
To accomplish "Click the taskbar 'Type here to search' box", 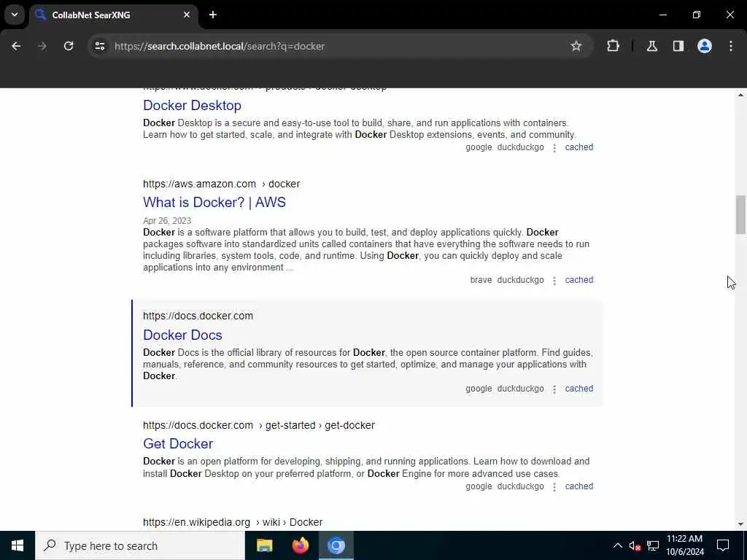I will pos(140,545).
